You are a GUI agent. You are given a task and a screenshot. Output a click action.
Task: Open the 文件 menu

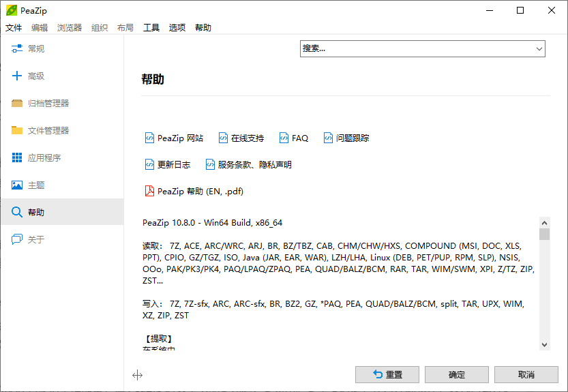click(x=14, y=27)
